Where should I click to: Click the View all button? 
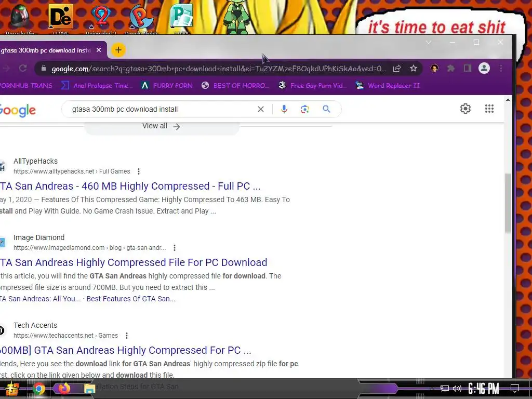tap(162, 126)
